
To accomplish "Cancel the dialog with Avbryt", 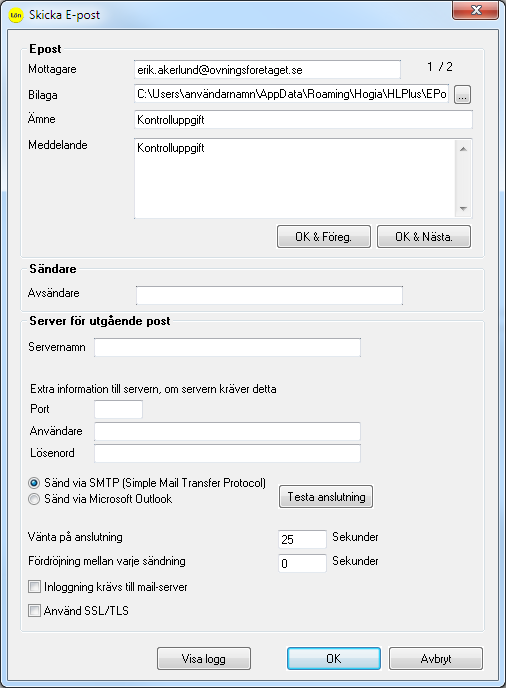I will pyautogui.click(x=436, y=659).
